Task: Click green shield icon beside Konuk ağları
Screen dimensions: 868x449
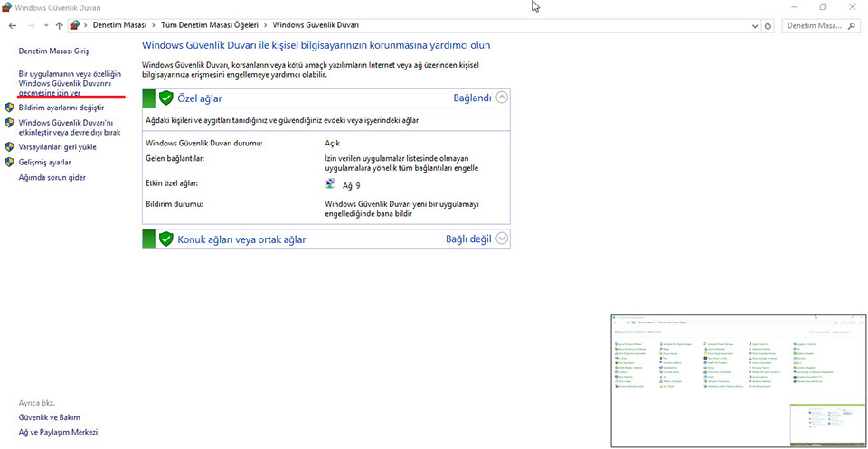Action: pos(166,239)
